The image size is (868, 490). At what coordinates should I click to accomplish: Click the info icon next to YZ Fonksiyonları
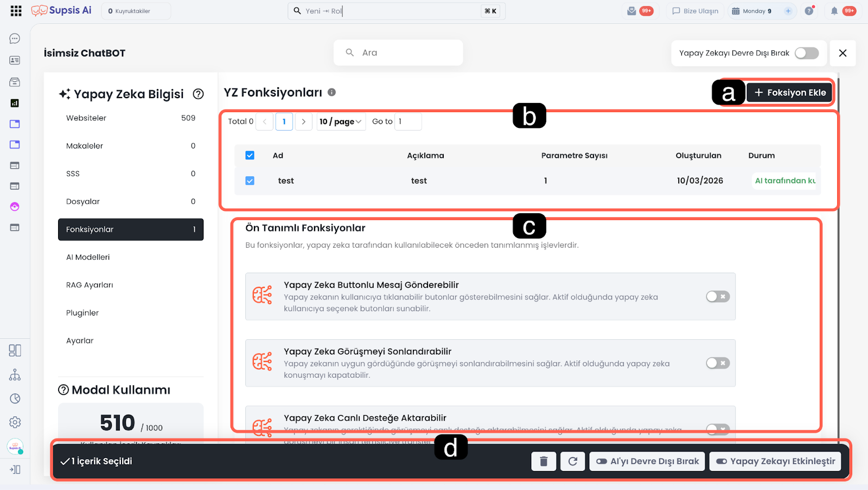point(331,93)
